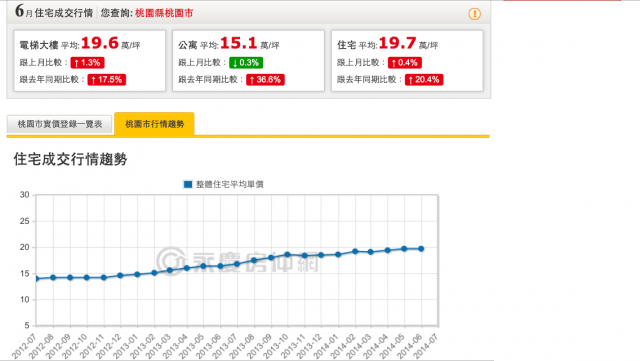The height and width of the screenshot is (361, 640).
Task: Click the orange exclamation info icon
Action: pos(474,14)
